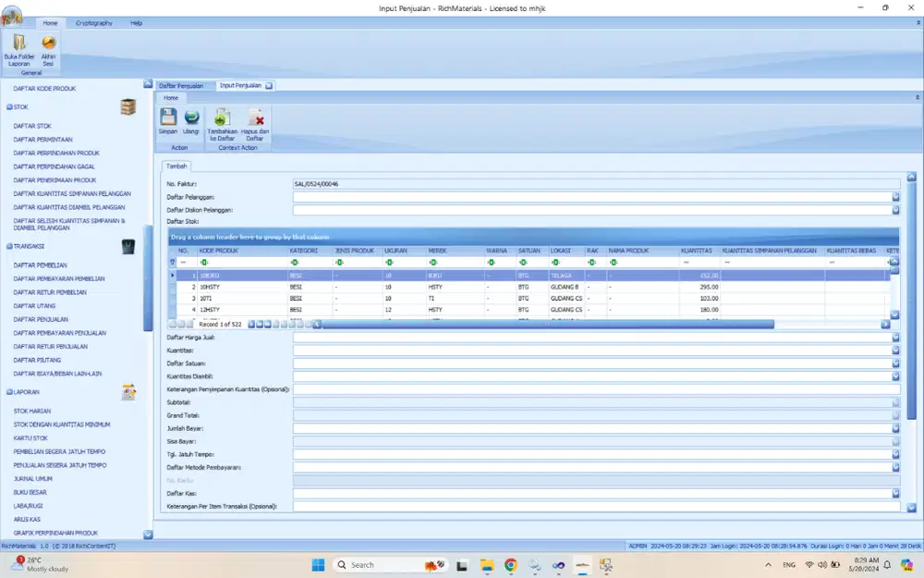The image size is (924, 578).
Task: Click the KODE PRODUK column filter icon
Action: click(x=204, y=263)
